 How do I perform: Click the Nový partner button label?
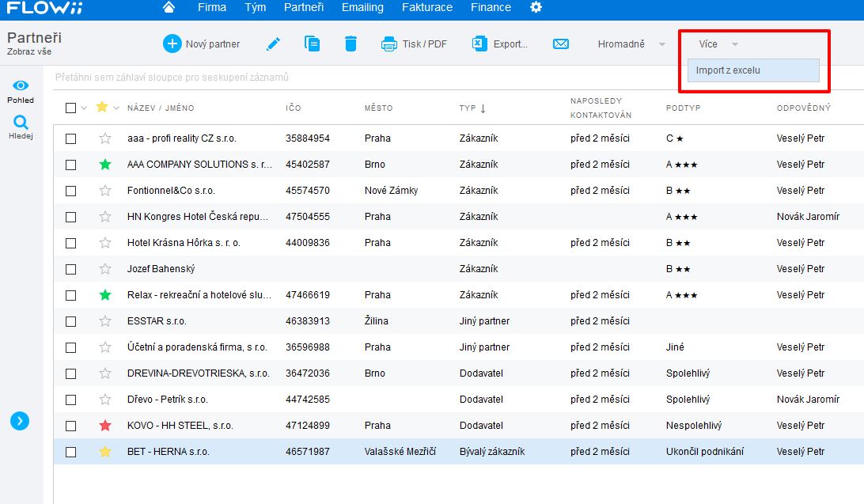point(213,44)
